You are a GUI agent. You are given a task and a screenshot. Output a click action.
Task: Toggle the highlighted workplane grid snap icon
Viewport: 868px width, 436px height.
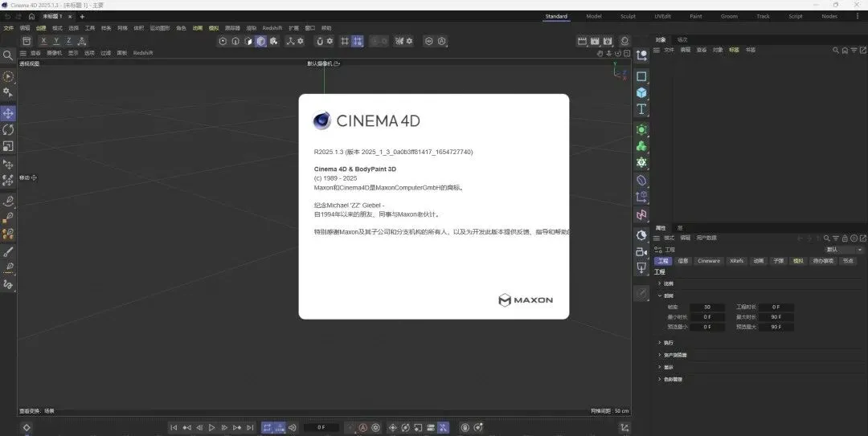(358, 41)
